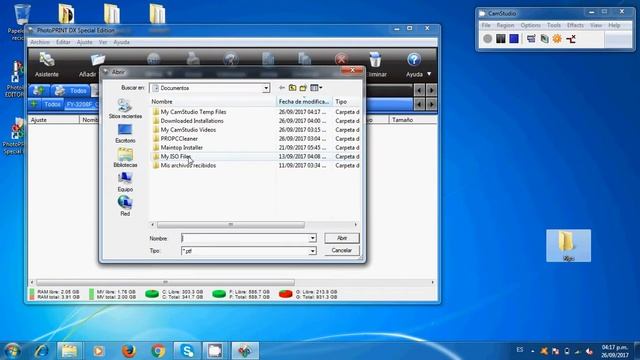This screenshot has width=640, height=360.
Task: Open the Effects menu in CamStudio
Action: click(575, 25)
